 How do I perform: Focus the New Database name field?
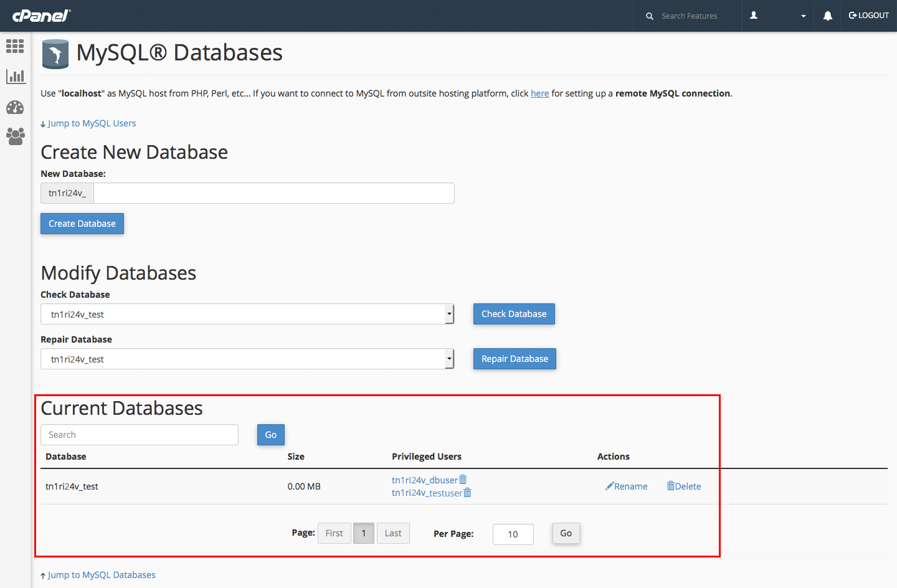coord(274,193)
